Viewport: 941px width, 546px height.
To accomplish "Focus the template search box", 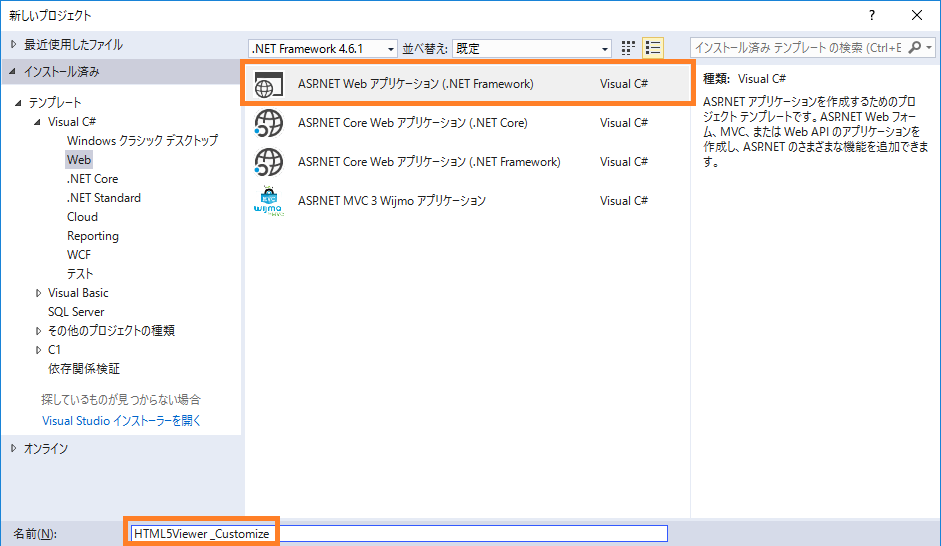I will point(798,47).
